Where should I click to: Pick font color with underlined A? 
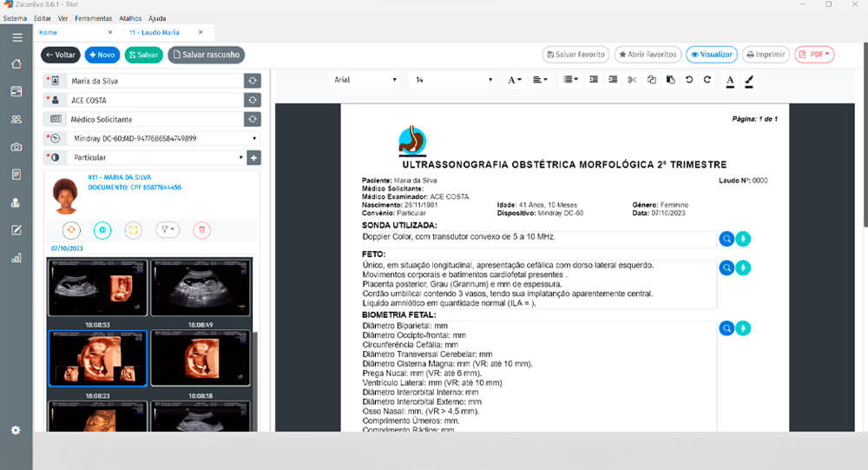click(x=730, y=81)
